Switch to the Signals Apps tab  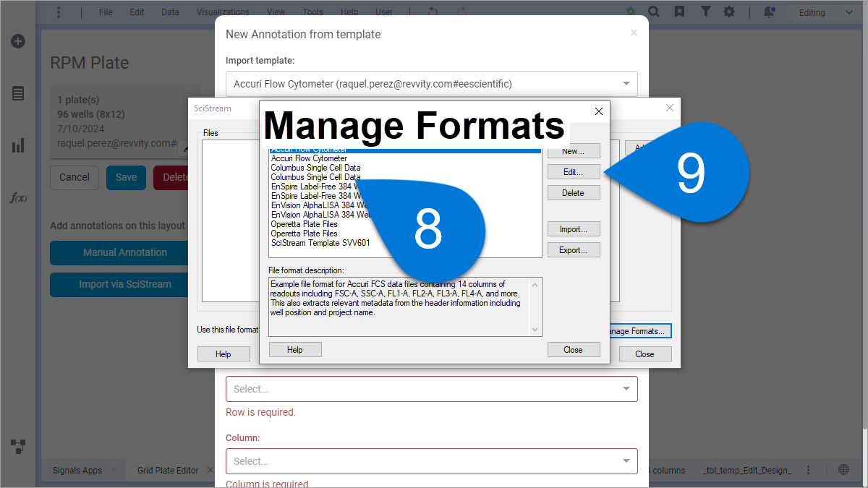[77, 470]
